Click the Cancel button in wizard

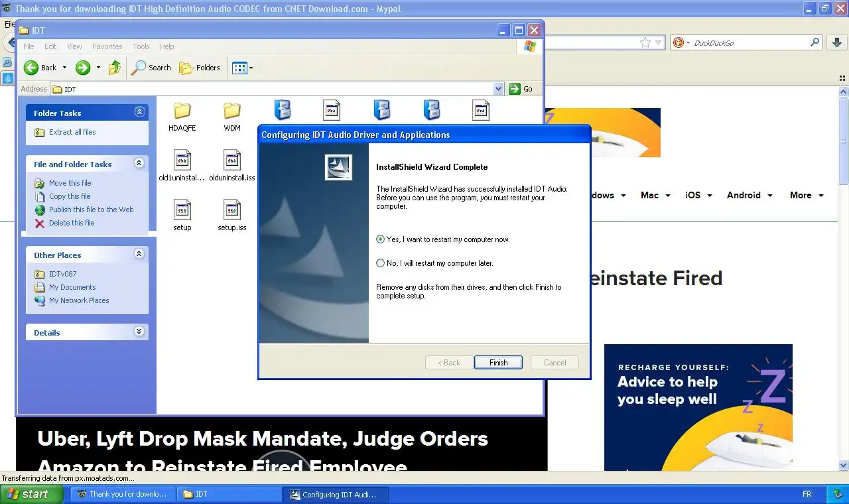tap(555, 363)
